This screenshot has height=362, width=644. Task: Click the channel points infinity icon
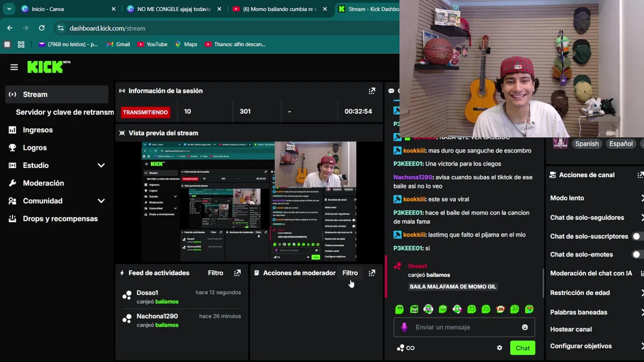pos(406,348)
